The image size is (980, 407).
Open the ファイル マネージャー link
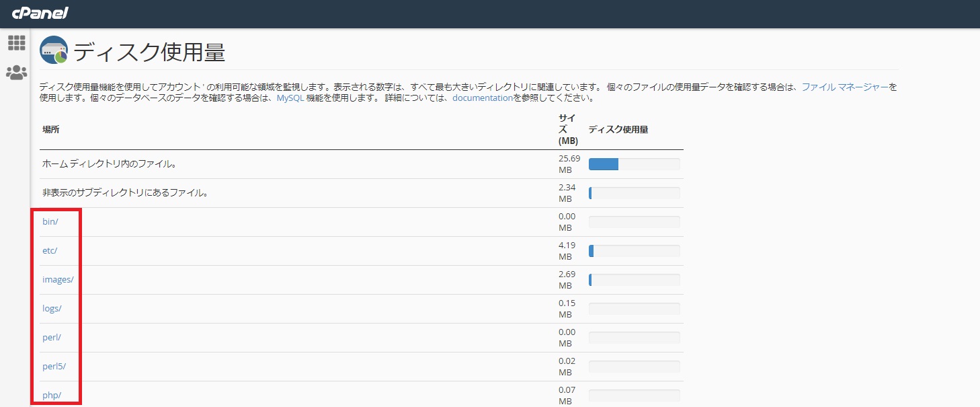pos(845,87)
